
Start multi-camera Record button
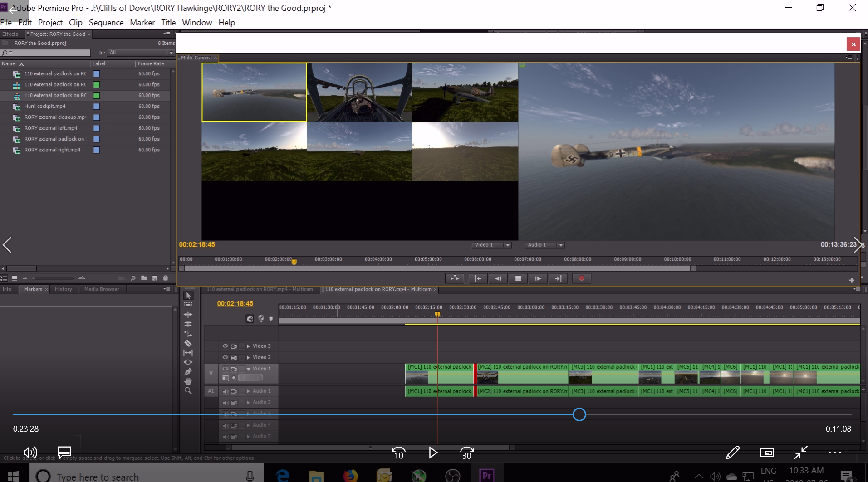tap(582, 278)
